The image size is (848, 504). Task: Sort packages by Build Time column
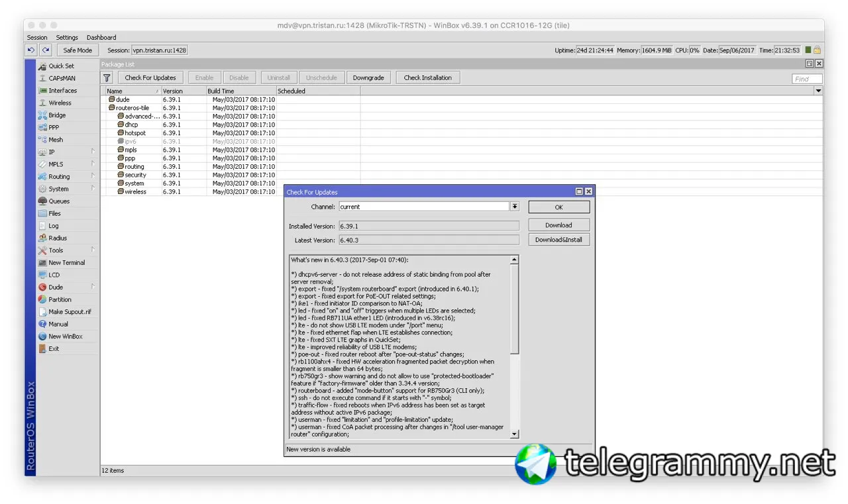240,91
